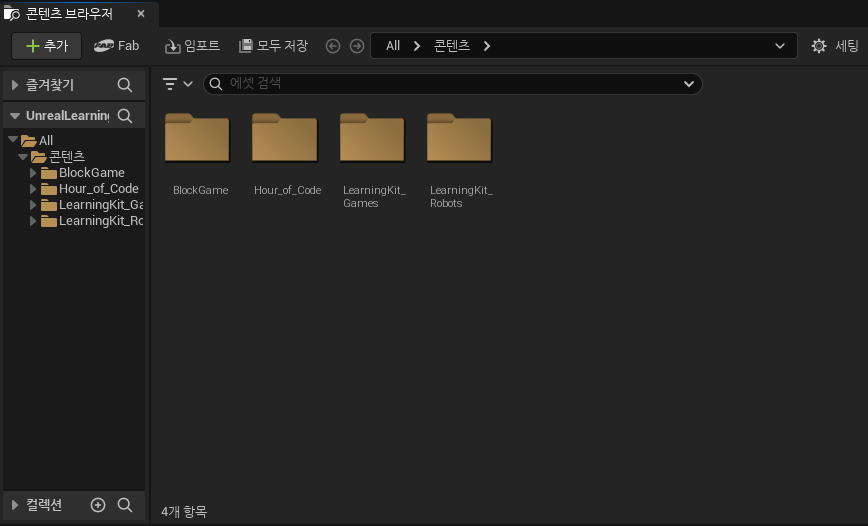Open the Fab marketplace button

coord(116,46)
